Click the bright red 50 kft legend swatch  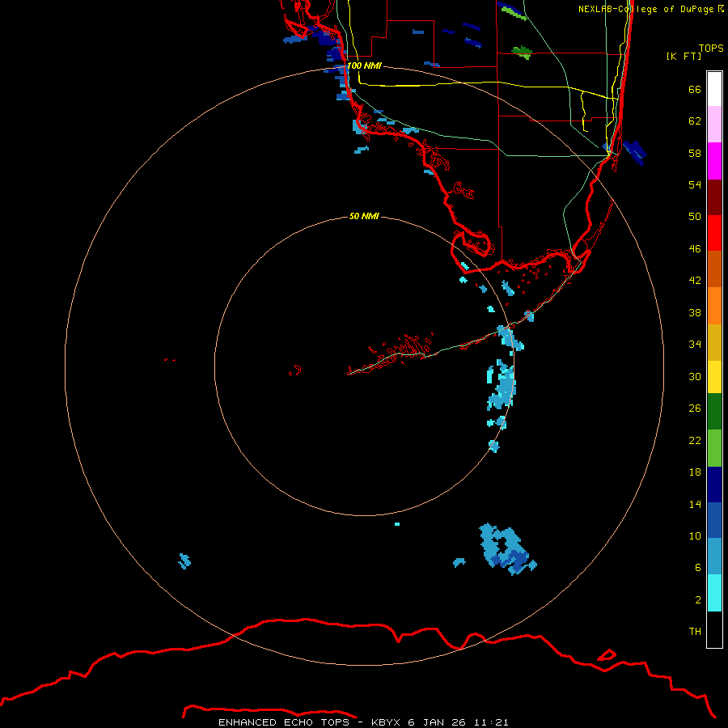(x=714, y=233)
